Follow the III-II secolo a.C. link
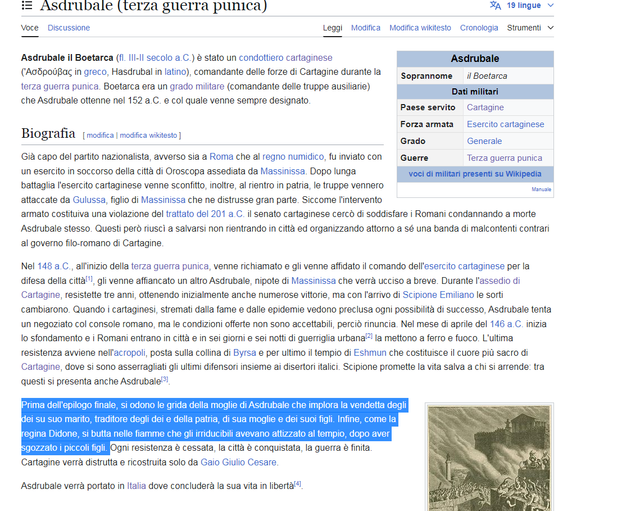Viewport: 640px width, 511px height. point(159,58)
